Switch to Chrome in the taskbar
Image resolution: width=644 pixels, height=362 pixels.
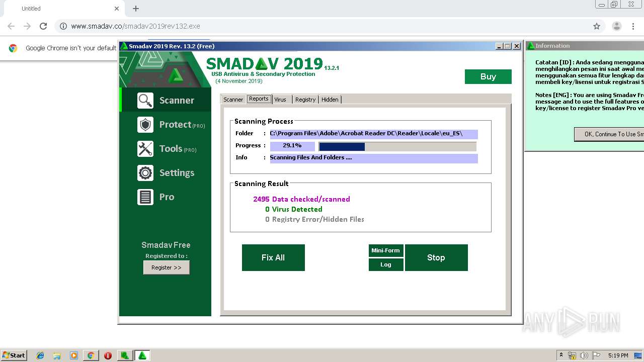[x=91, y=355]
